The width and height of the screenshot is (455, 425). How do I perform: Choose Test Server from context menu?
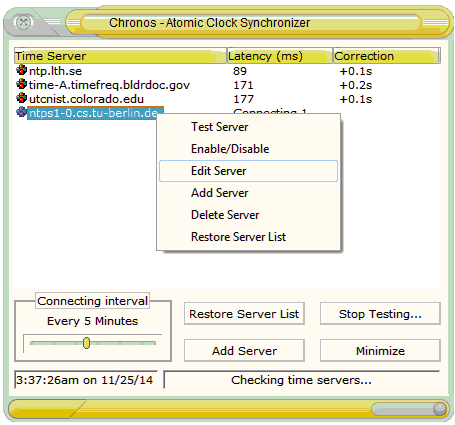tap(248, 127)
